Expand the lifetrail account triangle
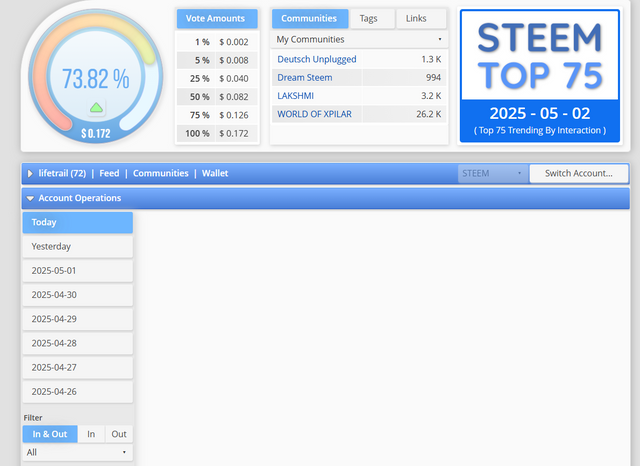The image size is (640, 466). pyautogui.click(x=30, y=173)
